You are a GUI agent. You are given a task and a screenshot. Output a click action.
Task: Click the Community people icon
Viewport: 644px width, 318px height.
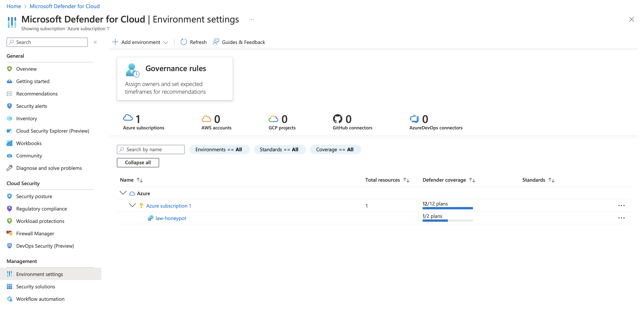(9, 156)
